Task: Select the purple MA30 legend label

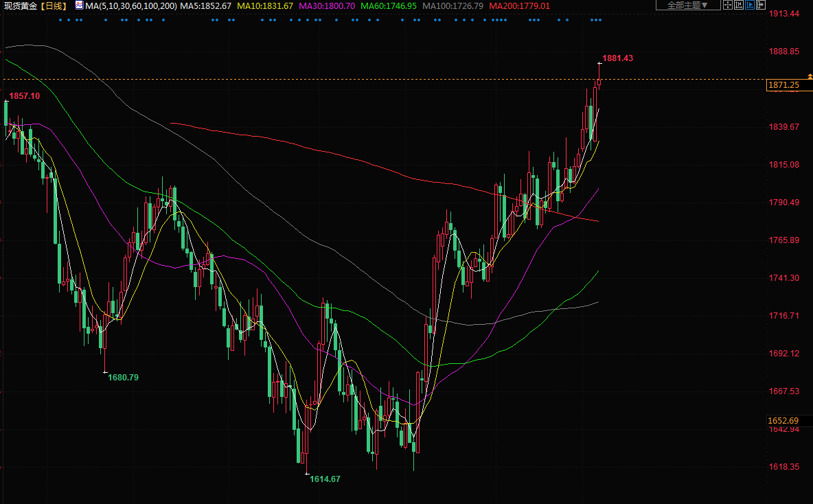Action: click(327, 5)
